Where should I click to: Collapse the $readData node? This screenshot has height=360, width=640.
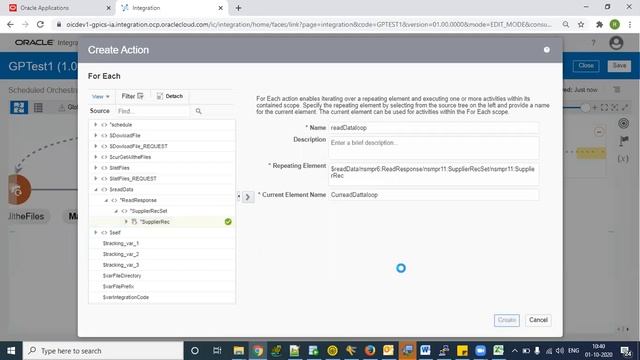96,189
